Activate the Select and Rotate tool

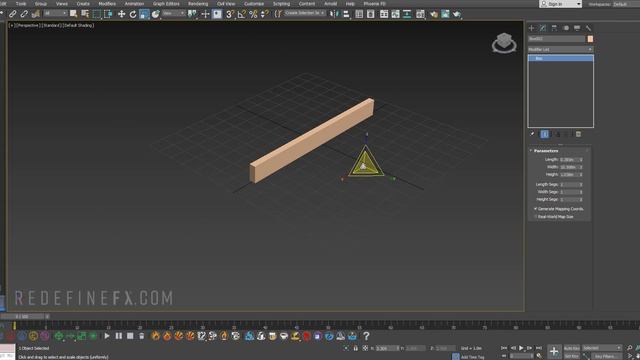coord(133,14)
